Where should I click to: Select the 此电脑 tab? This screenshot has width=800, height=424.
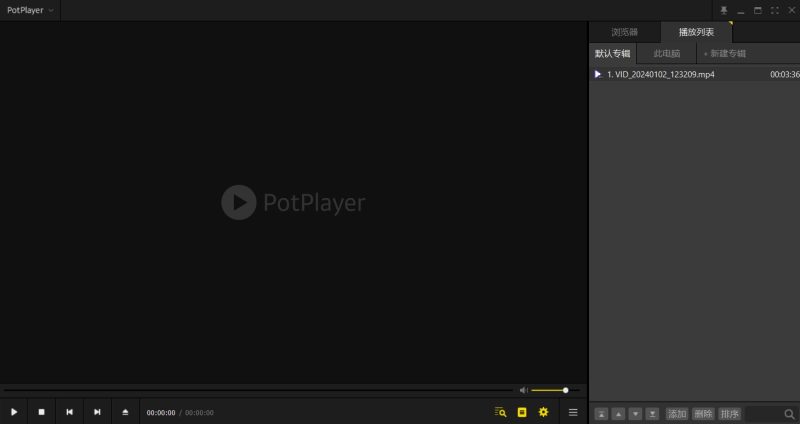tap(667, 54)
